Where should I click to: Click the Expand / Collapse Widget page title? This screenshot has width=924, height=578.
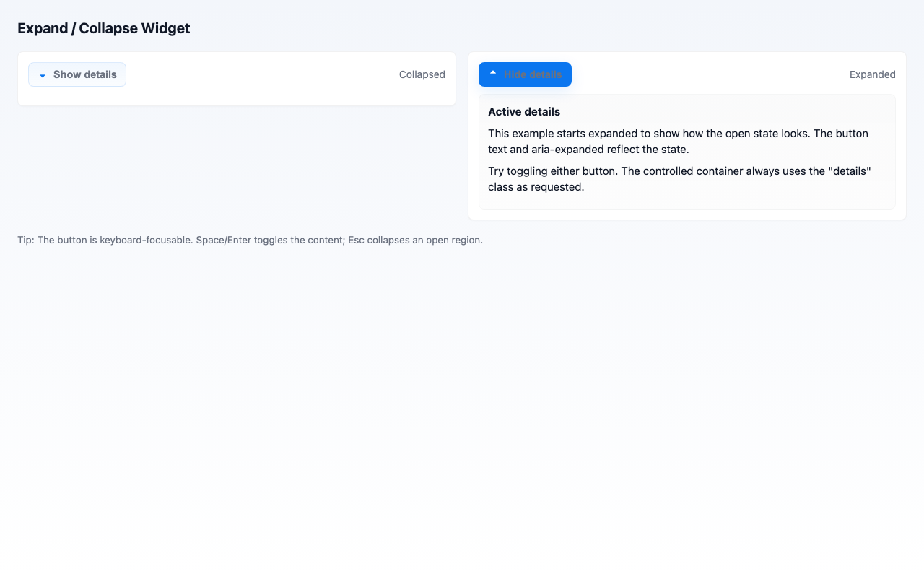(x=103, y=28)
